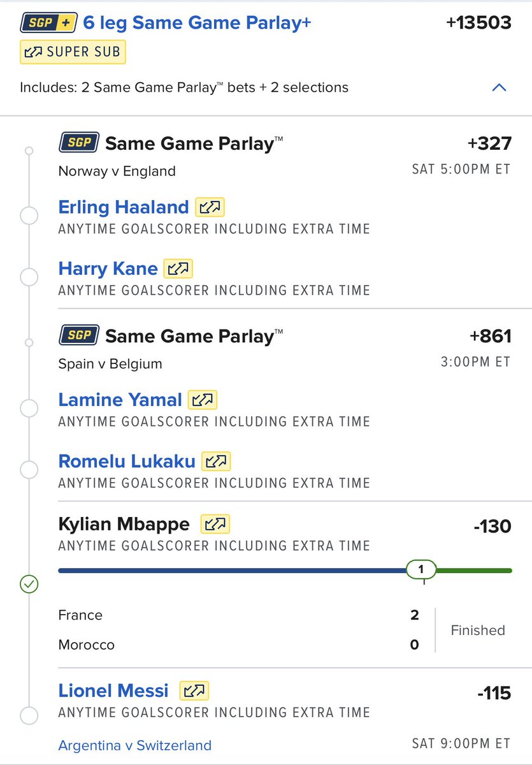Tap super sub icon beside Erling Haaland
The height and width of the screenshot is (765, 532).
[x=210, y=207]
